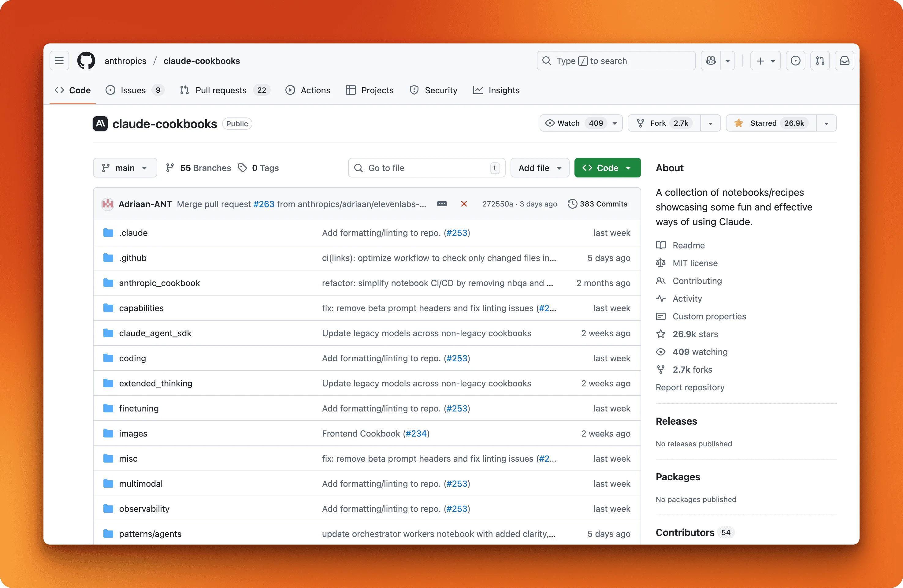Image resolution: width=903 pixels, height=588 pixels.
Task: View failed checks via the red X icon
Action: point(464,204)
